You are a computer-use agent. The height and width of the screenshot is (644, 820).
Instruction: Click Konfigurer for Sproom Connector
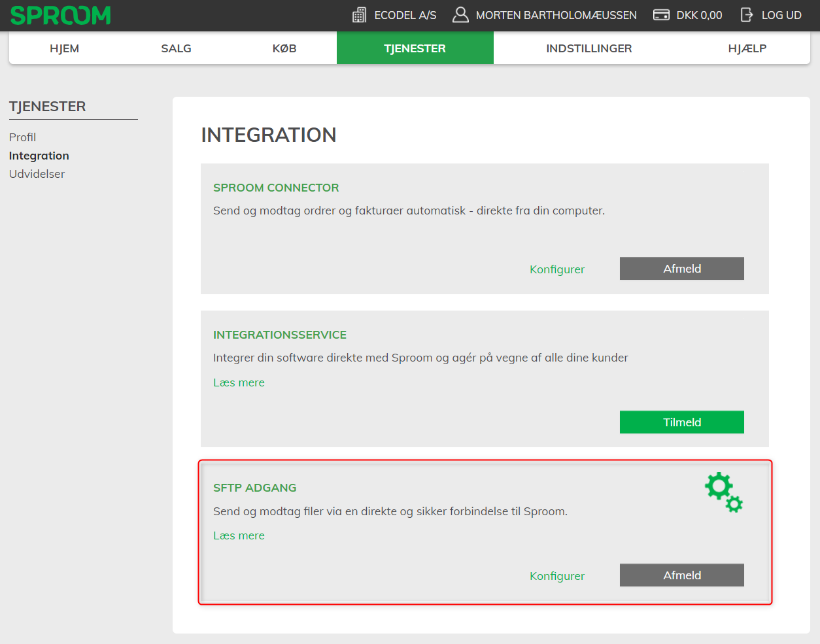click(557, 269)
